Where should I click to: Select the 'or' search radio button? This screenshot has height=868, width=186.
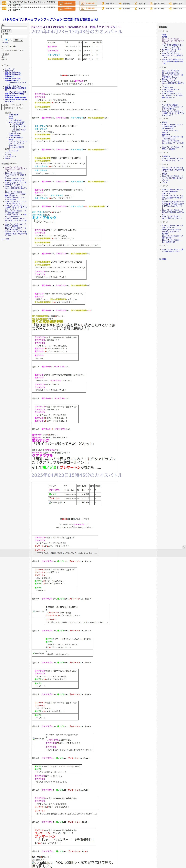click(11, 39)
